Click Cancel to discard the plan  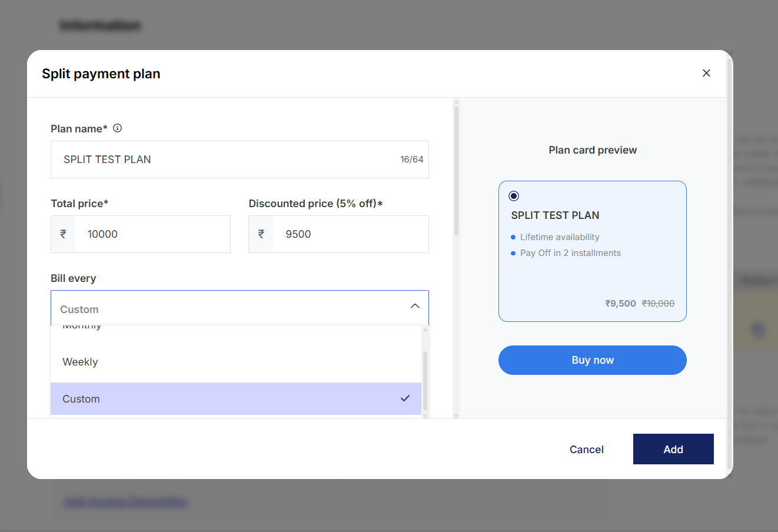(586, 450)
